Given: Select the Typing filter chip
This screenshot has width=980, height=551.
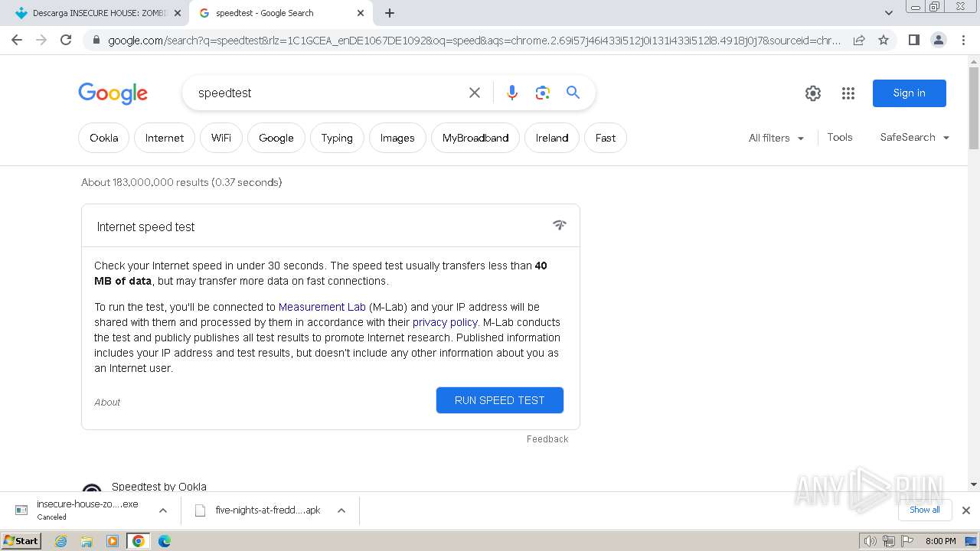Looking at the screenshot, I should [337, 138].
